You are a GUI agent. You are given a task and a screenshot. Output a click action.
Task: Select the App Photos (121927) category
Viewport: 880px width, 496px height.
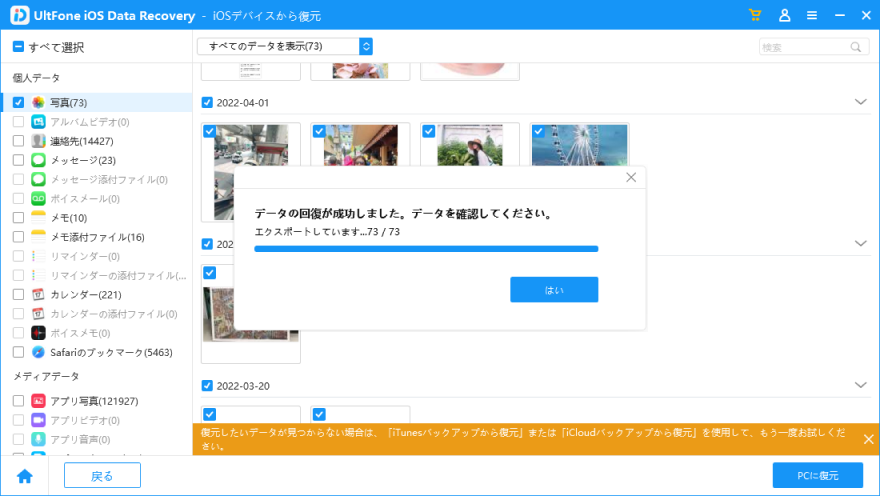tap(96, 401)
